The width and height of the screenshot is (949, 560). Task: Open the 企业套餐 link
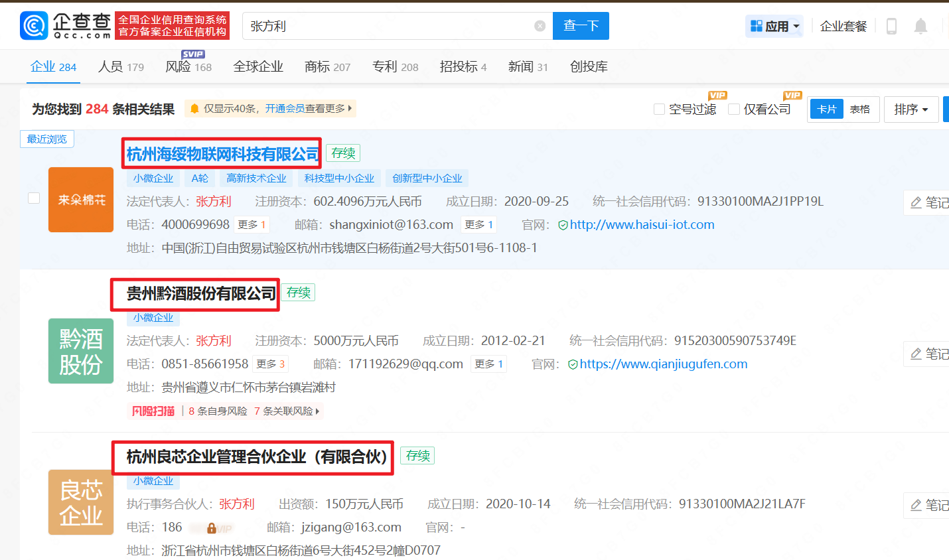(x=843, y=26)
